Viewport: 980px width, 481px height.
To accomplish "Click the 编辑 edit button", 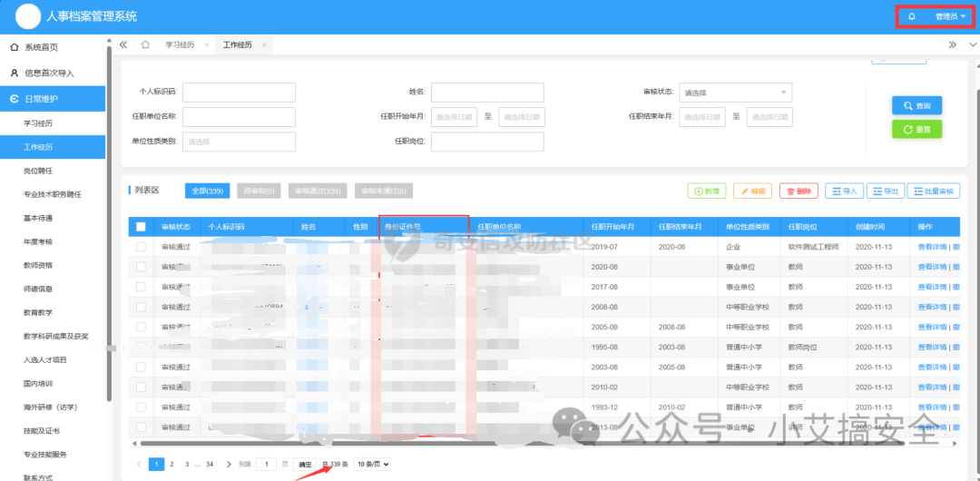I will click(x=752, y=191).
